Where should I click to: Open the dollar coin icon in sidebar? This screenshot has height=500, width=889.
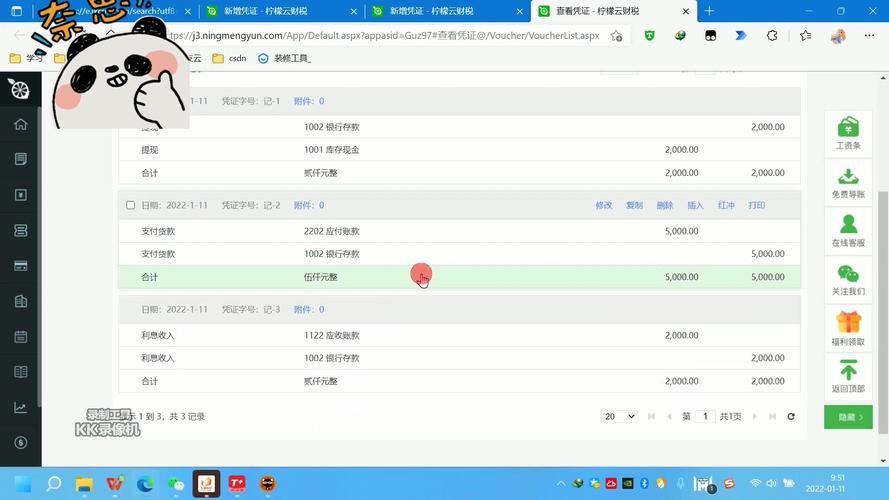(x=21, y=443)
